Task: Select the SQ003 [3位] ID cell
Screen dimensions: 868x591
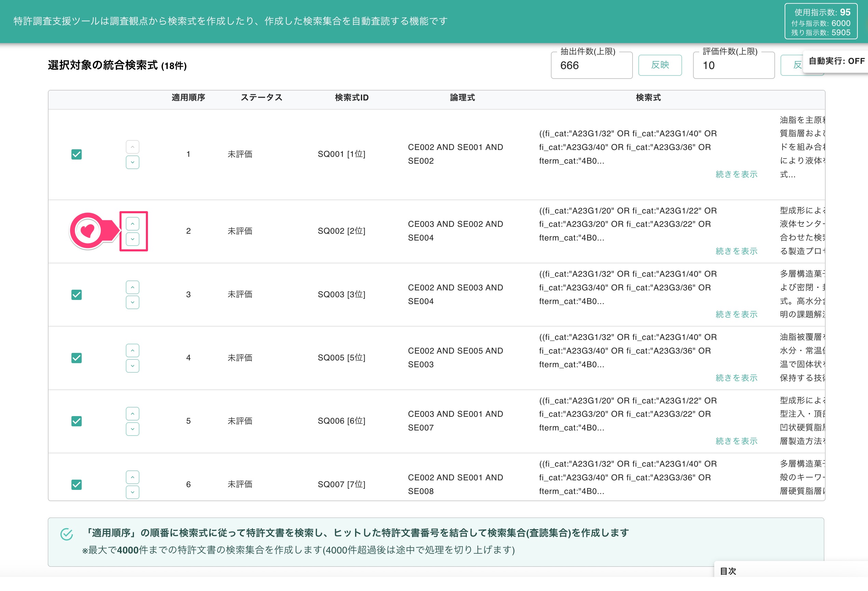Action: 341,294
